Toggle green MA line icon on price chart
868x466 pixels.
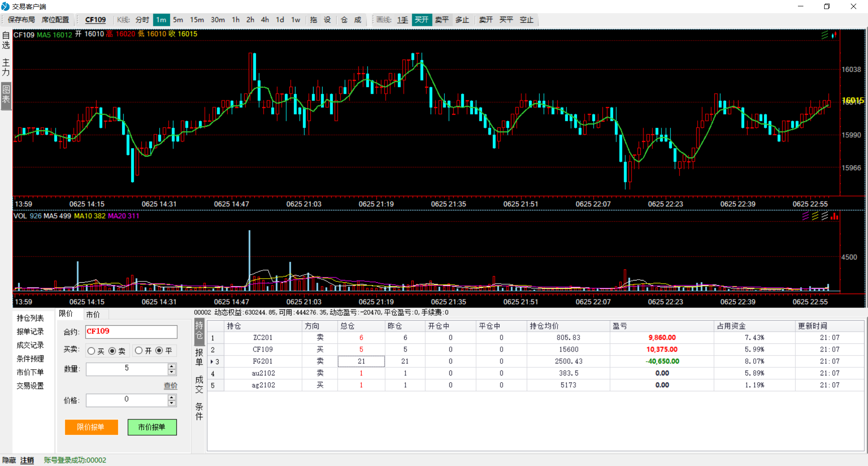[825, 35]
